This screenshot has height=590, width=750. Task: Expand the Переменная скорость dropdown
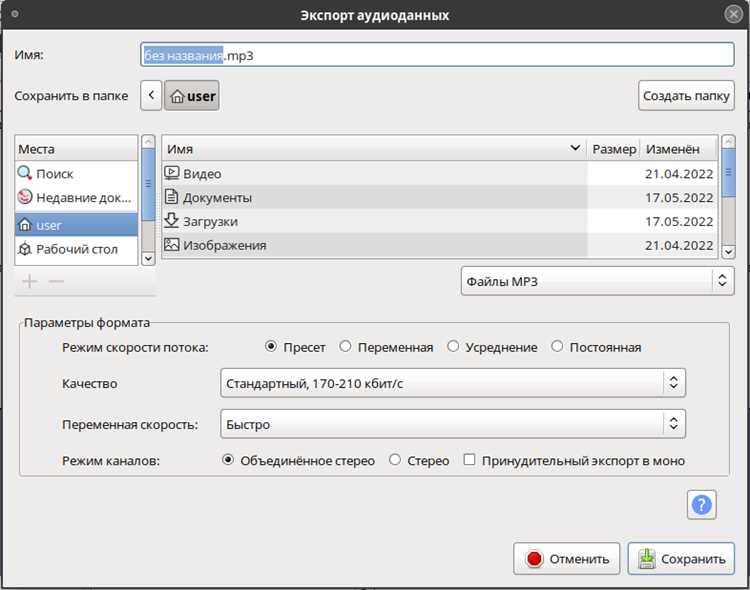tap(453, 424)
